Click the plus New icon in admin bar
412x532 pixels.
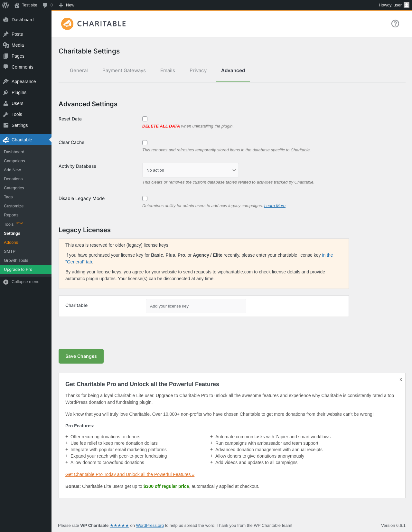[x=61, y=5]
